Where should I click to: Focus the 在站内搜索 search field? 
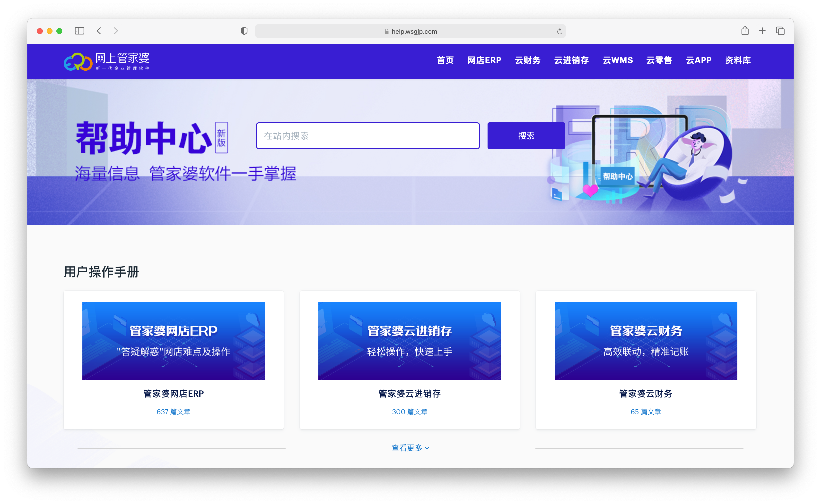click(x=368, y=136)
